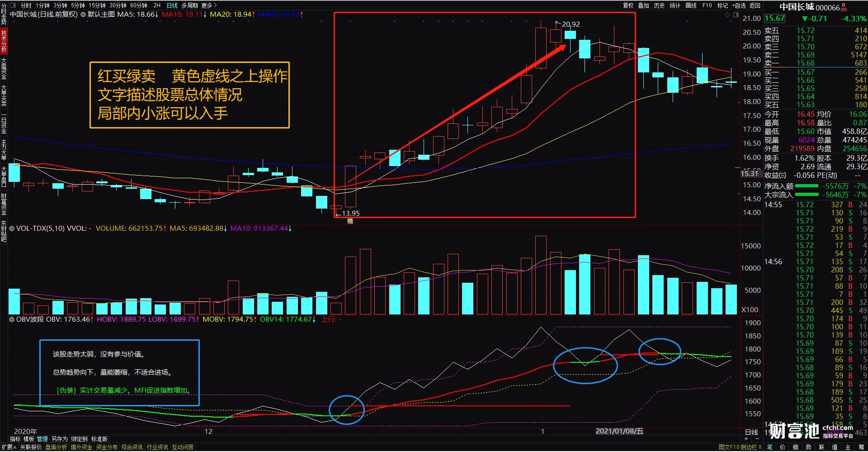Expand 扩展 bottom panel

coord(8,447)
